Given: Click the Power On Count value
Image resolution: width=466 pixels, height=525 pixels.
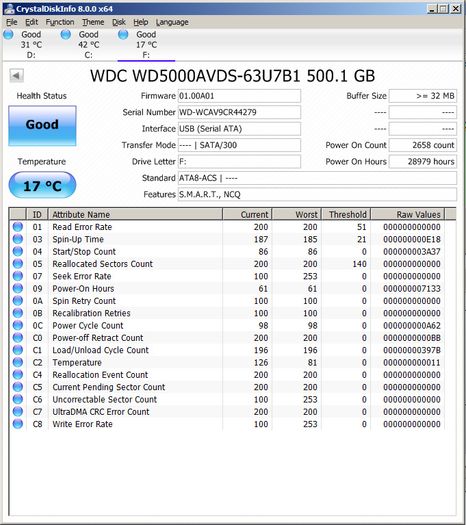Looking at the screenshot, I should coord(422,145).
